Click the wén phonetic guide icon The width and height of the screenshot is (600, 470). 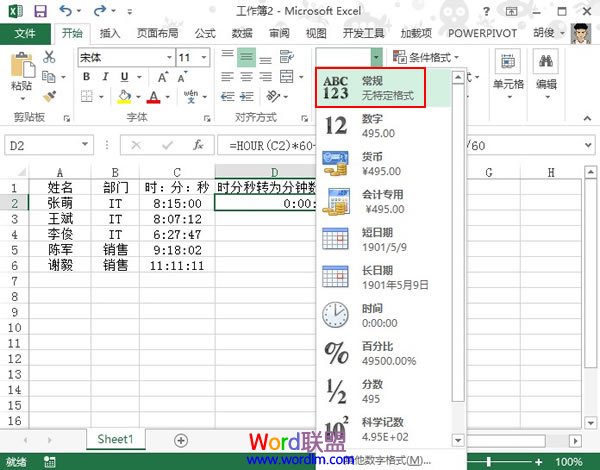click(x=191, y=96)
